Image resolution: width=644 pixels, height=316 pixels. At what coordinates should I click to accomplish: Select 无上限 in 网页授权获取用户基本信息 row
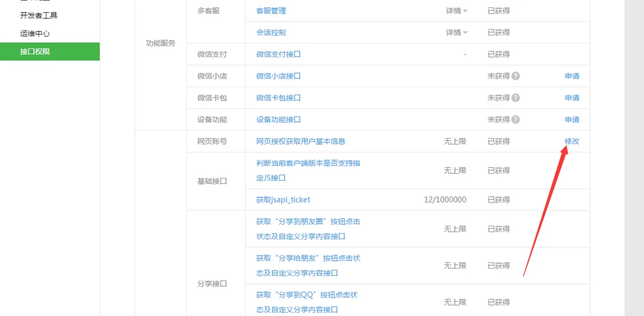tap(455, 141)
